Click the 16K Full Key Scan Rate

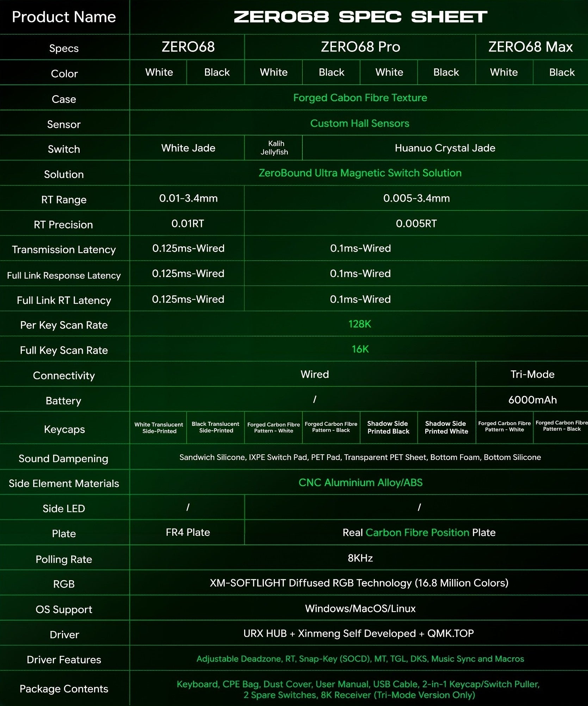pyautogui.click(x=360, y=349)
